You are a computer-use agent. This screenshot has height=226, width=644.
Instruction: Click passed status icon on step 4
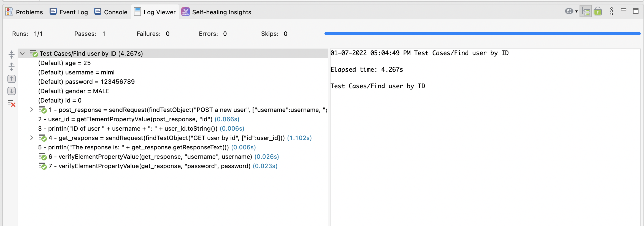coord(43,138)
